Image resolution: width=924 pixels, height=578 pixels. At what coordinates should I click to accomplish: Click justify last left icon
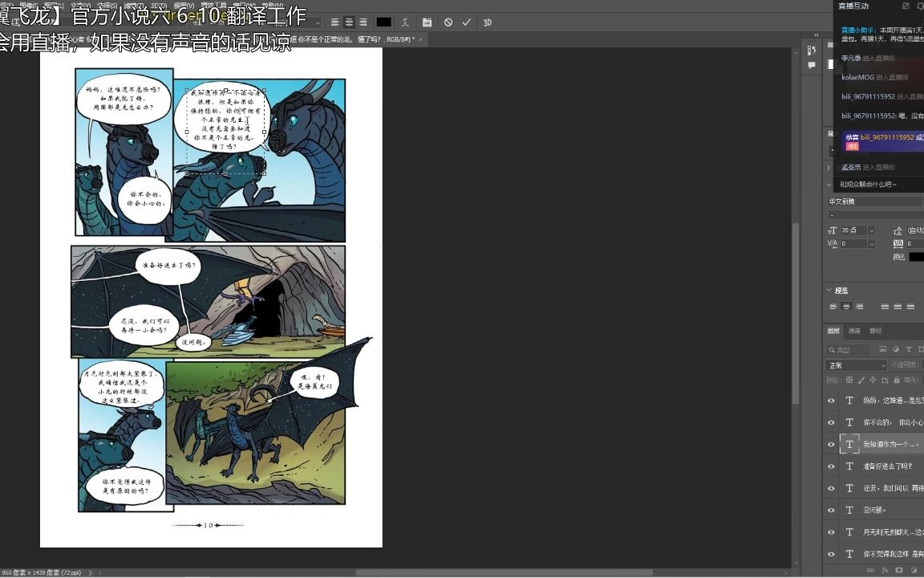point(885,307)
